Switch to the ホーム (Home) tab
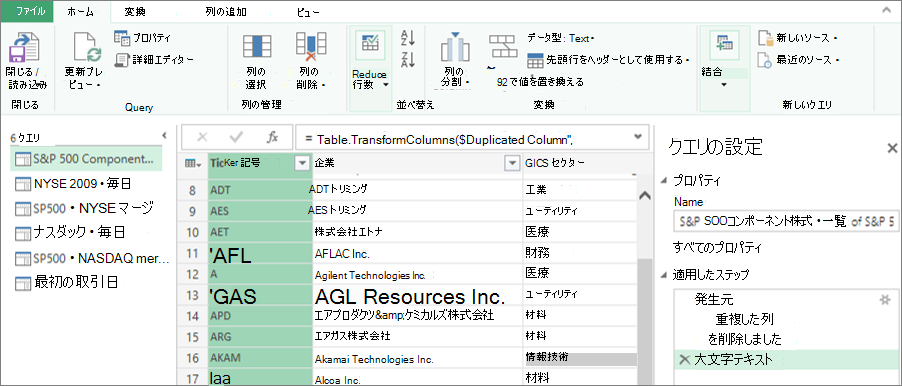The width and height of the screenshot is (902, 386). pyautogui.click(x=80, y=12)
